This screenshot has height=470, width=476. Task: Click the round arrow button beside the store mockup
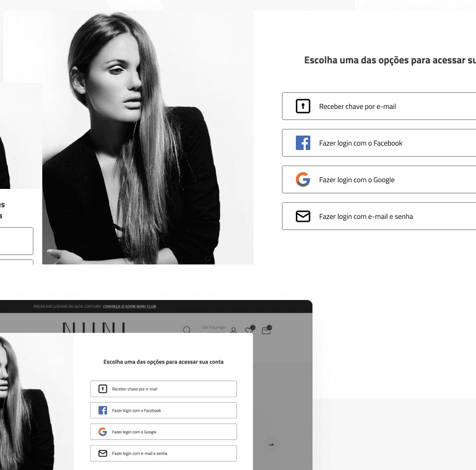click(271, 444)
